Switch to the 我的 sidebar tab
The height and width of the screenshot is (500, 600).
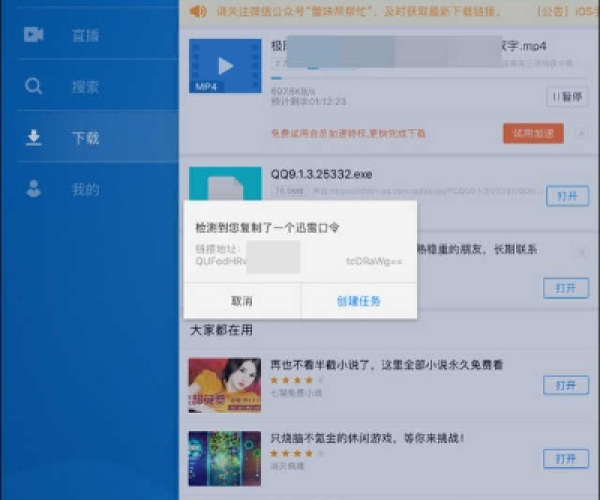pyautogui.click(x=98, y=189)
